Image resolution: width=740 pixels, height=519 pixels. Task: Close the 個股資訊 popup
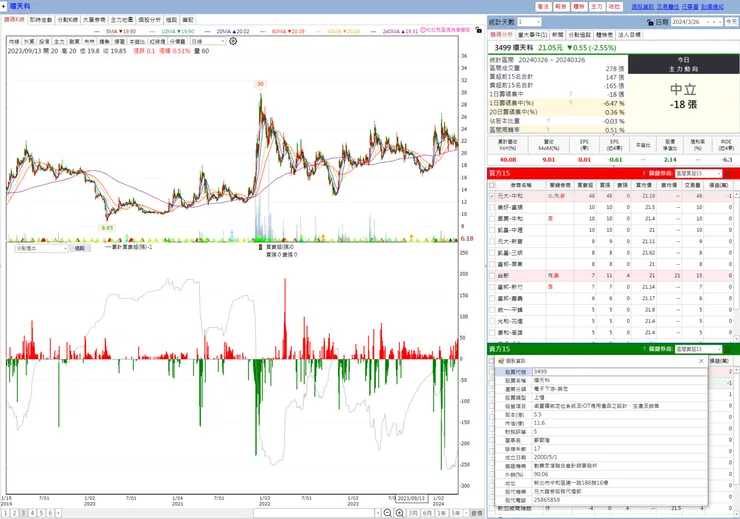click(x=701, y=361)
